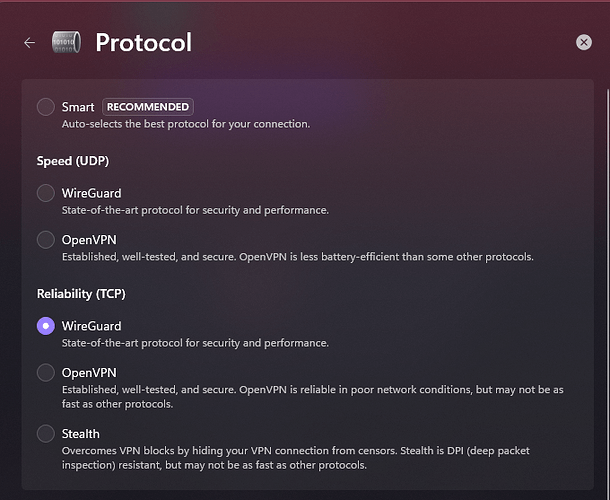
Task: Select the OpenVPN radio under Speed (UDP)
Action: (46, 240)
